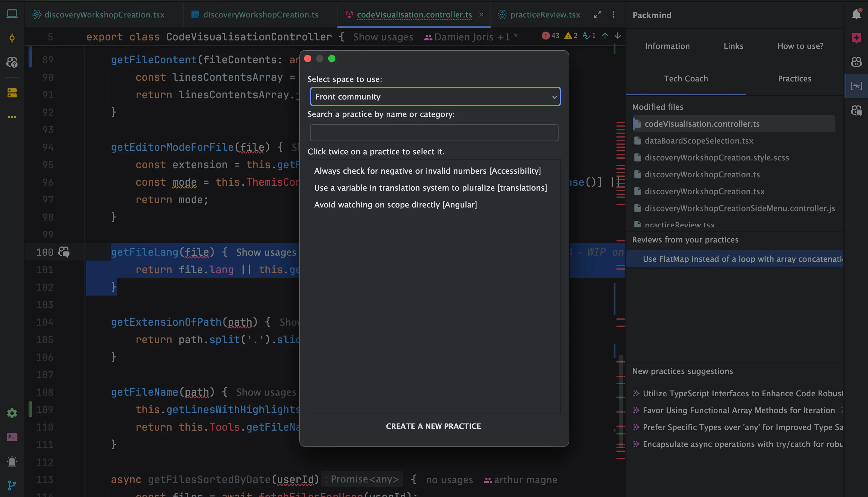The height and width of the screenshot is (497, 868).
Task: Open the Git branch tool window icon
Action: pos(12,485)
